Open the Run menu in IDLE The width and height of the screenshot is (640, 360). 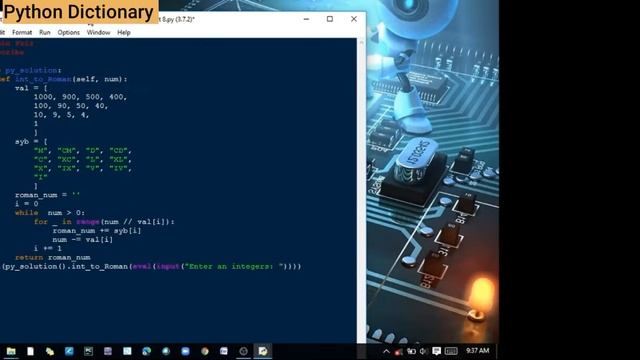pos(45,32)
